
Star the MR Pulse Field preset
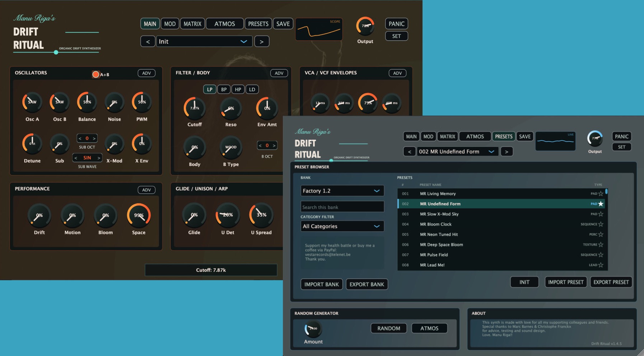point(601,255)
